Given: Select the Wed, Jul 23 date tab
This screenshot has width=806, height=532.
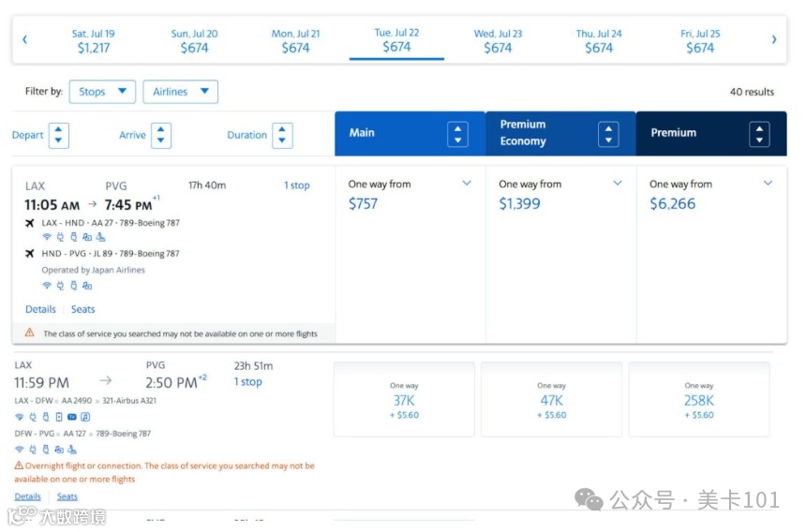Looking at the screenshot, I should 498,41.
